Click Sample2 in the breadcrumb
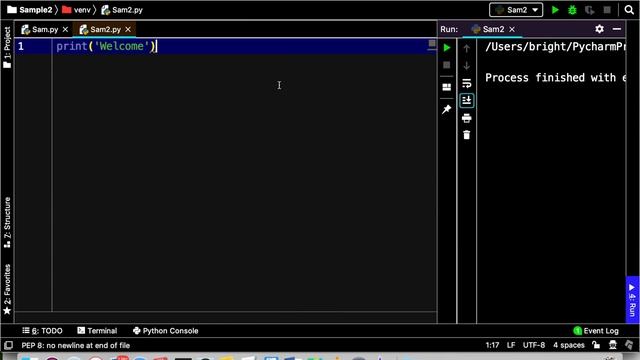This screenshot has width=640, height=360. click(30, 10)
